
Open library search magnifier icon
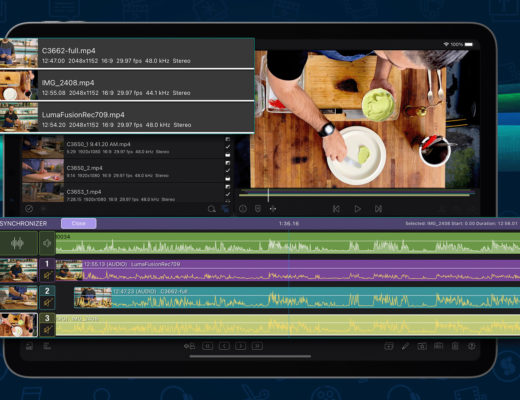click(x=211, y=209)
